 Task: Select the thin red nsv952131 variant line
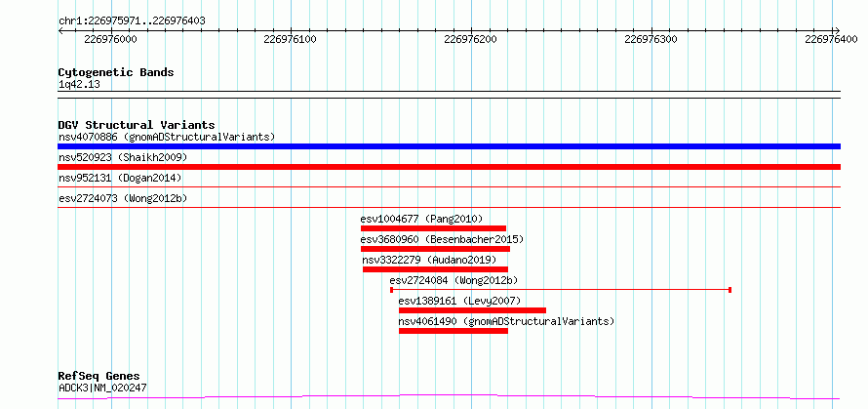(449, 187)
